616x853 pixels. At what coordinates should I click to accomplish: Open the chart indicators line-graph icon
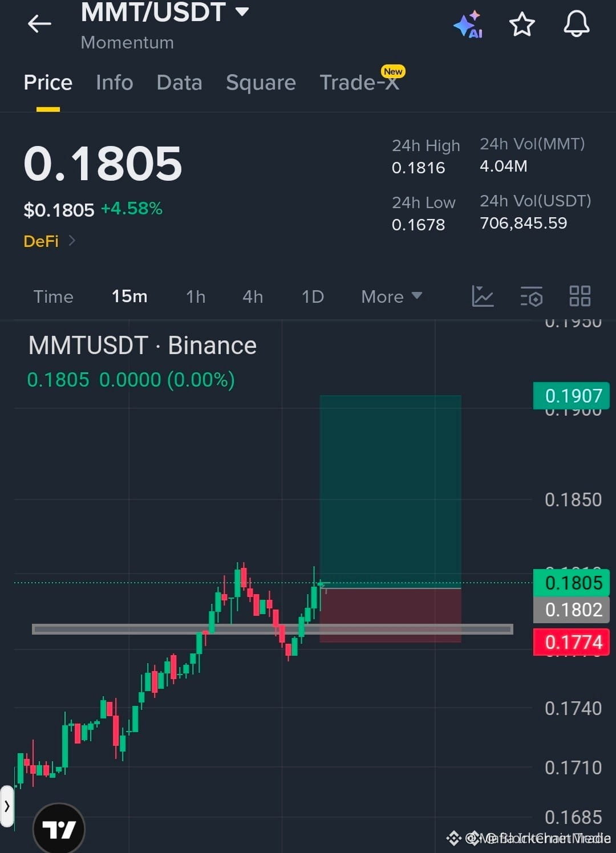tap(483, 296)
